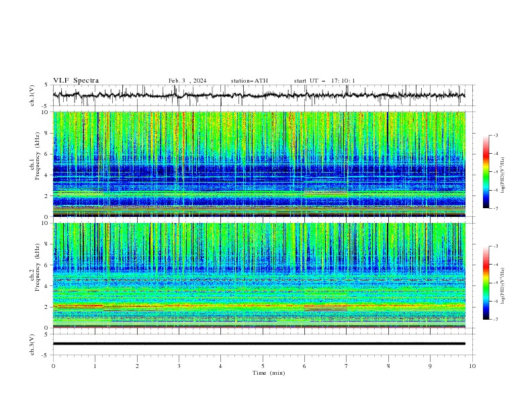Click the "start UT = 17:10: 1" text
Screen dimensions: 532x411
324,81
